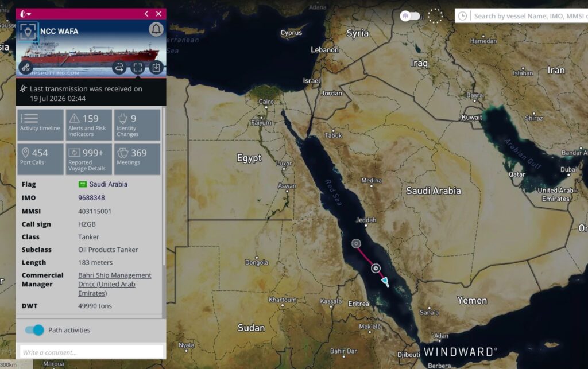
Task: Click the length value 183 meters
Action: click(95, 262)
